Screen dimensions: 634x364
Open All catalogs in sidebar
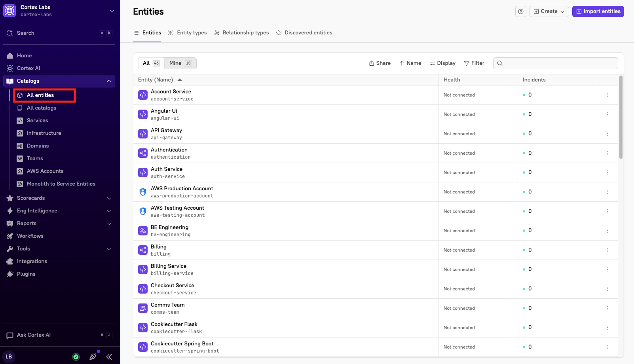(64, 108)
